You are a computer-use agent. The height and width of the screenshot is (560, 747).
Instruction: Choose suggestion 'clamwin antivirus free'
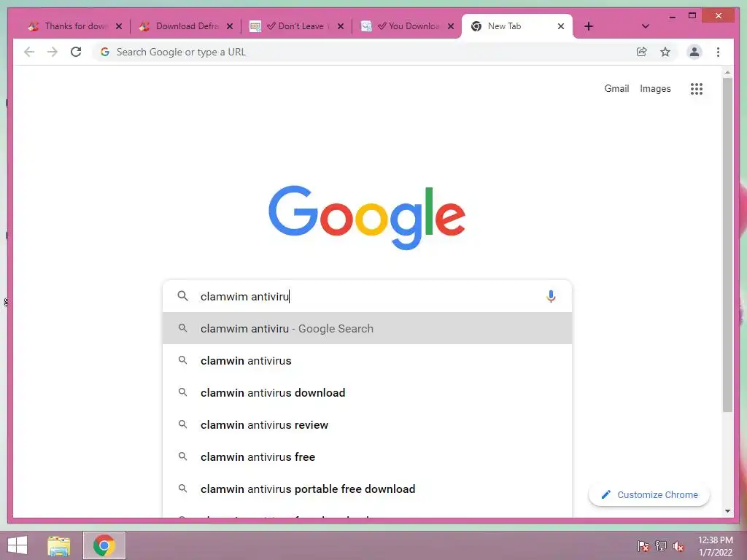pyautogui.click(x=367, y=456)
